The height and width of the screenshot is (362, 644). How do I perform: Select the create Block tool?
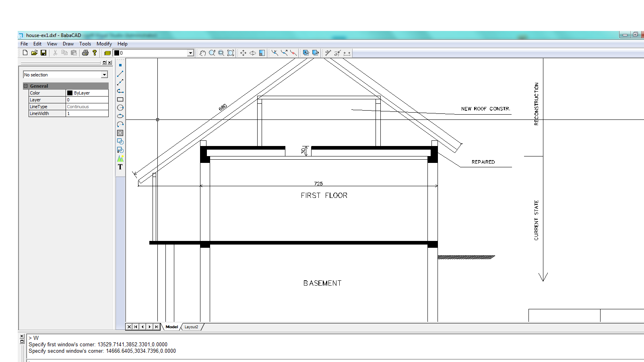point(120,141)
